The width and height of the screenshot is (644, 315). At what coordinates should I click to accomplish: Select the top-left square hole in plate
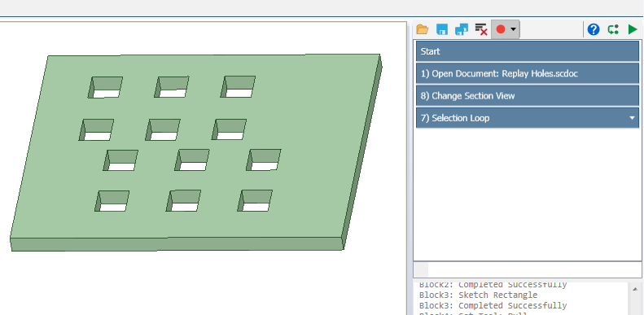105,87
